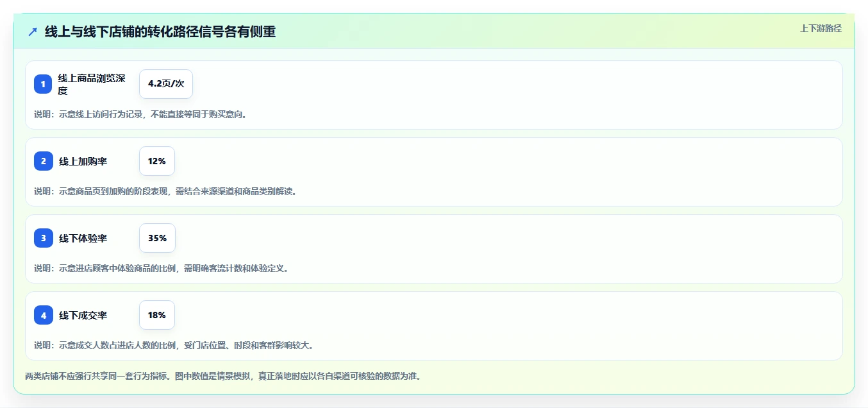
Task: Click the note about 线上访问行为记录
Action: coord(140,114)
